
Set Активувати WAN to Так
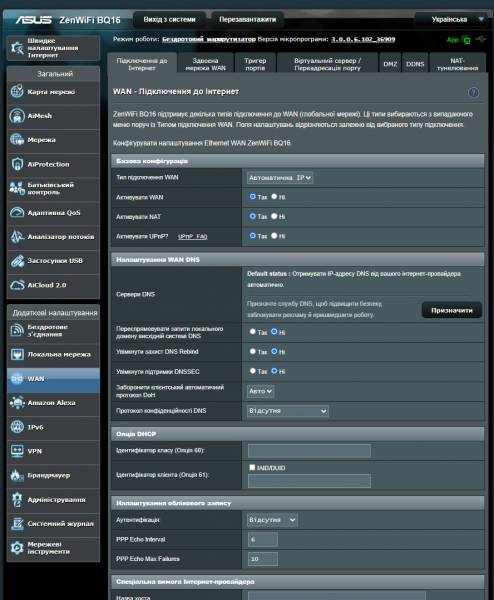tap(253, 197)
